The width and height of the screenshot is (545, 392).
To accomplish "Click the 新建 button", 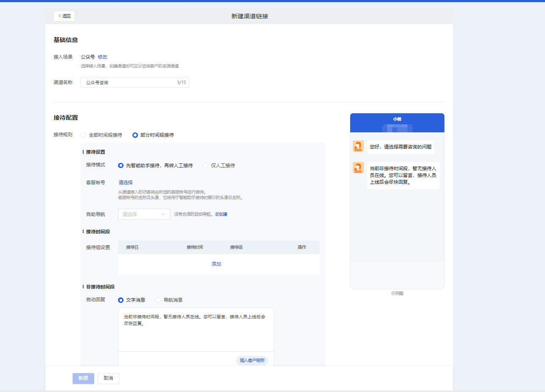I will (83, 378).
